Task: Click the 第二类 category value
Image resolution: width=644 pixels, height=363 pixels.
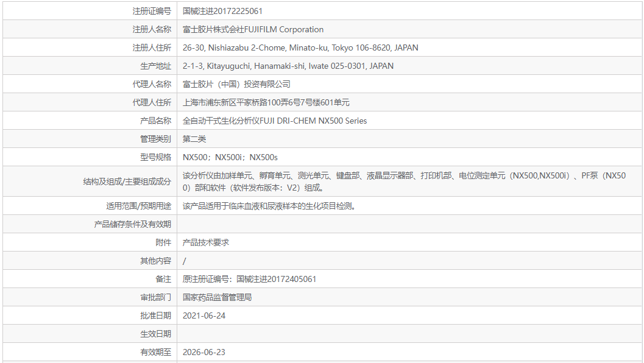Action: pyautogui.click(x=194, y=139)
